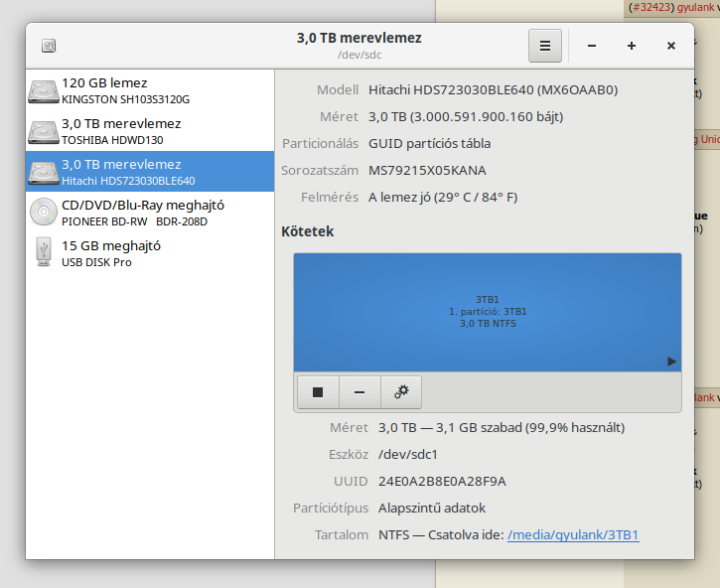This screenshot has height=588, width=720.
Task: Click the size value 3.000.591.900.160 bájt
Action: (486, 116)
